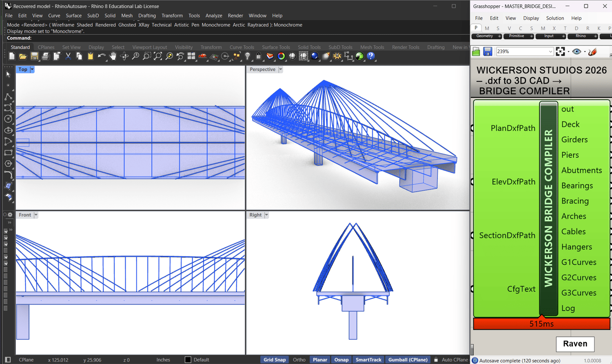The image size is (612, 364).
Task: Save the Rhino model
Action: pyautogui.click(x=34, y=56)
